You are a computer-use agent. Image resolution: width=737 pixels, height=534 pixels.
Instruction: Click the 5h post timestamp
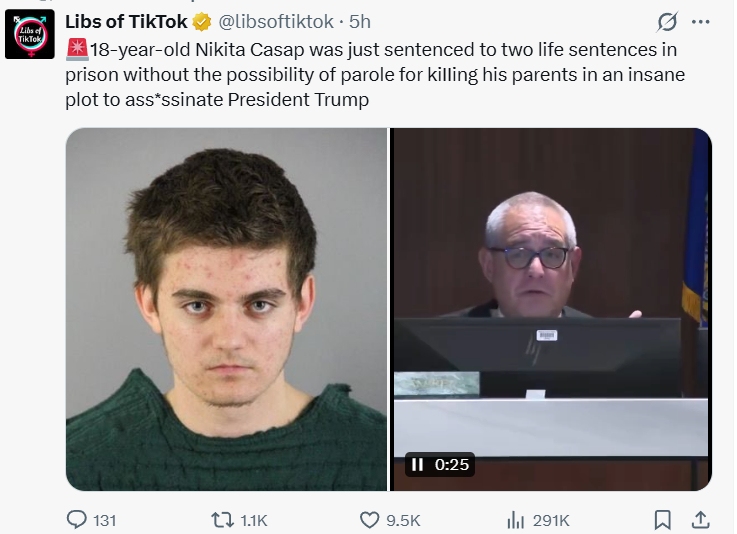pyautogui.click(x=360, y=21)
